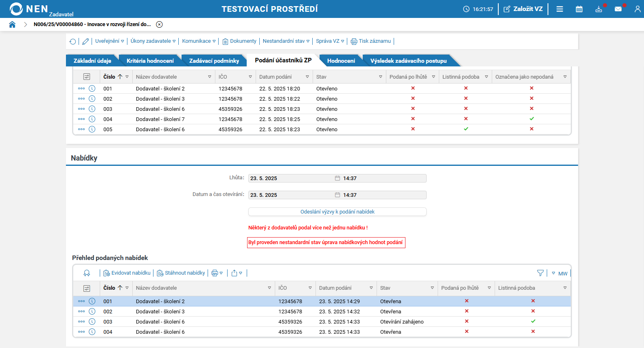Switch to the Kritéria hodnocení tab
Image resolution: width=644 pixels, height=348 pixels.
click(x=150, y=61)
